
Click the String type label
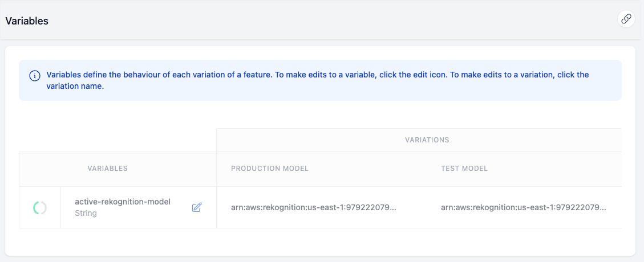[x=86, y=213]
